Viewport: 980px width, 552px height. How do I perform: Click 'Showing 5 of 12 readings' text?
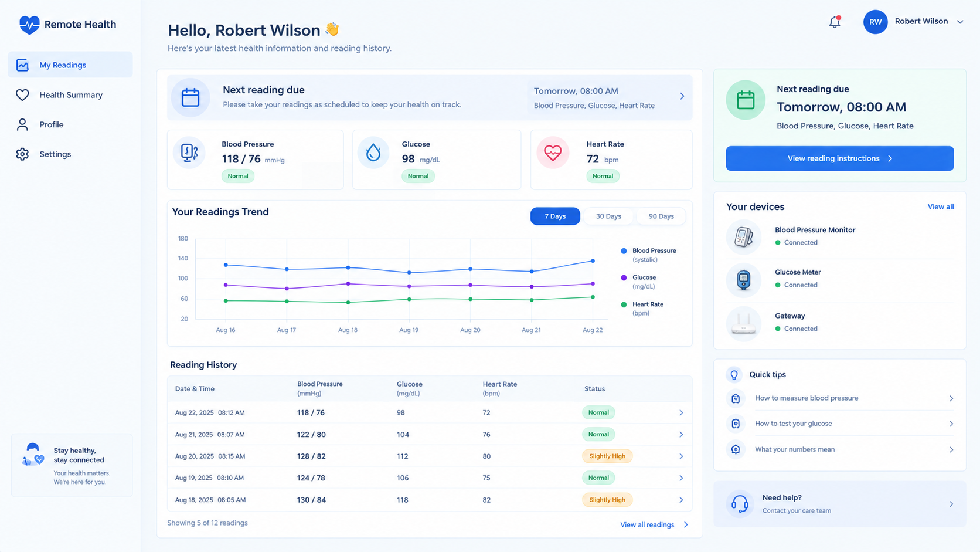tap(207, 523)
